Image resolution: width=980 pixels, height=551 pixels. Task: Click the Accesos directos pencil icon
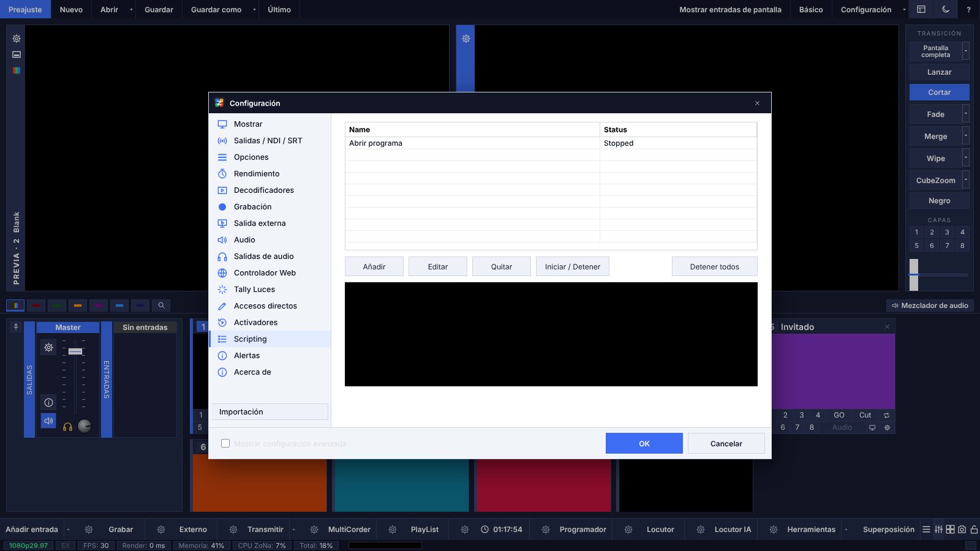pos(222,306)
